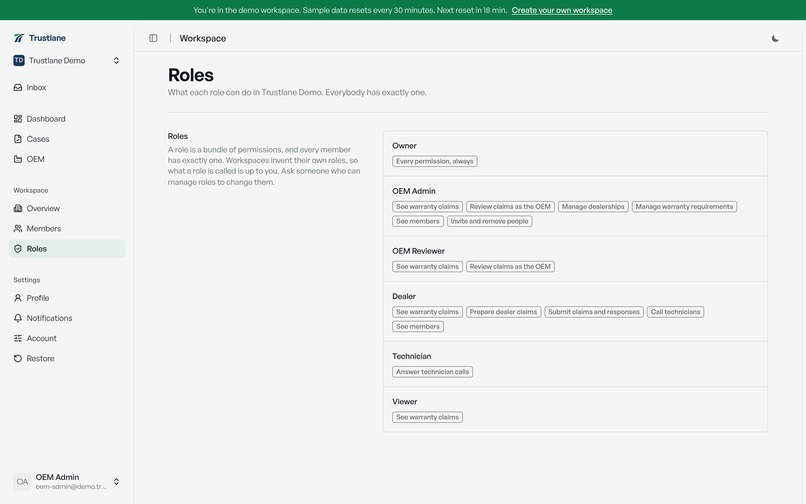This screenshot has width=806, height=504.
Task: Click the OA user avatar
Action: pos(22,482)
